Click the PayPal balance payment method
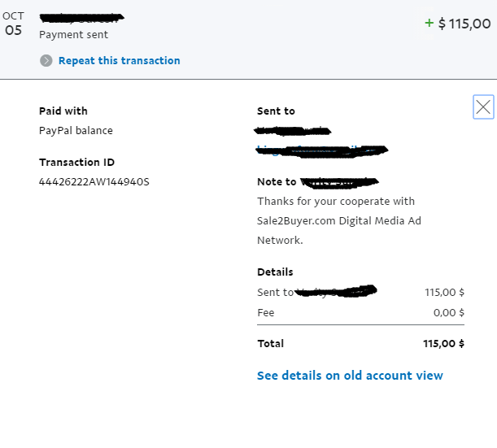Viewport: 497px width, 448px height. [x=76, y=131]
